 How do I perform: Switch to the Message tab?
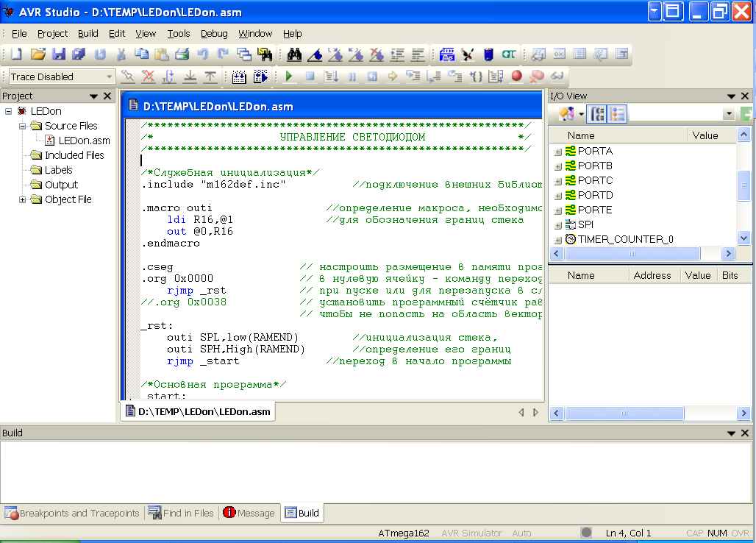click(x=249, y=513)
